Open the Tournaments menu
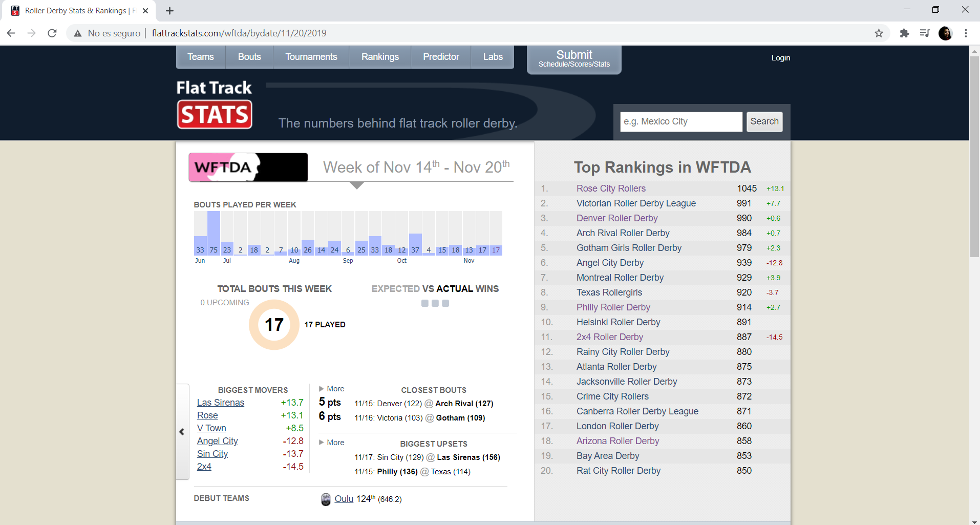Image resolution: width=980 pixels, height=525 pixels. coord(311,57)
